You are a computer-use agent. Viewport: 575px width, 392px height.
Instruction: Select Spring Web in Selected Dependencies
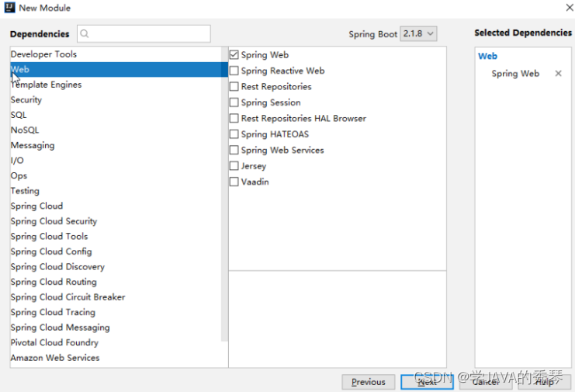(x=515, y=74)
